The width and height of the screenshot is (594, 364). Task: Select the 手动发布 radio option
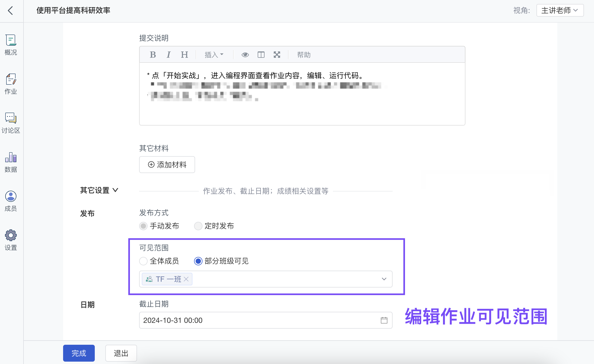(x=143, y=226)
